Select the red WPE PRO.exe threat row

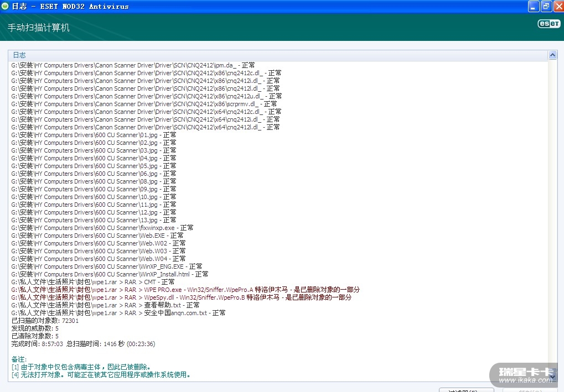tap(185, 290)
